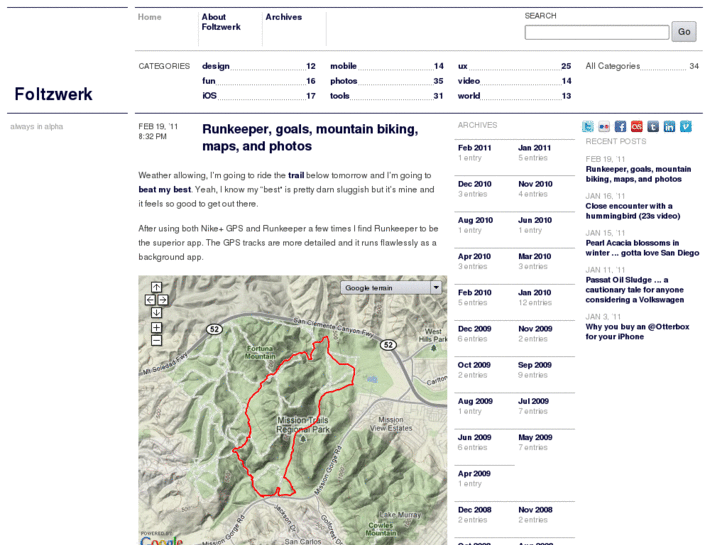
Task: Open the May 2009 archive
Action: 535,437
